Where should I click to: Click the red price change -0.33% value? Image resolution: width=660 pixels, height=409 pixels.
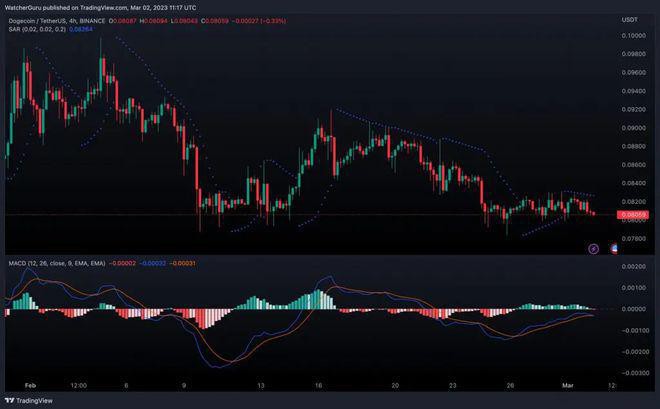point(303,20)
